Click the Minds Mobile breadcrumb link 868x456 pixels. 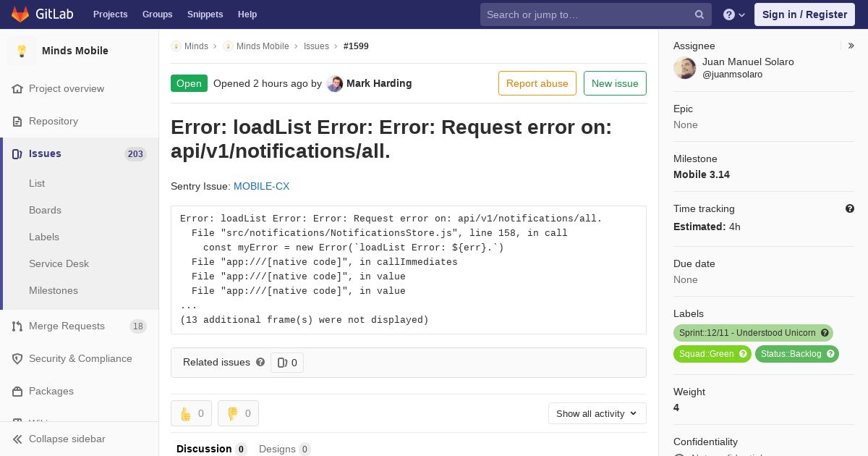(x=263, y=46)
